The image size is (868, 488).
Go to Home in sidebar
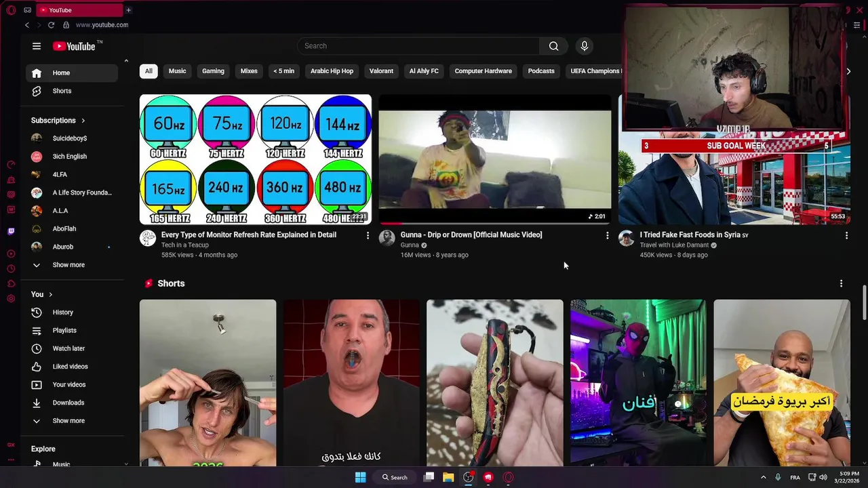pos(72,73)
